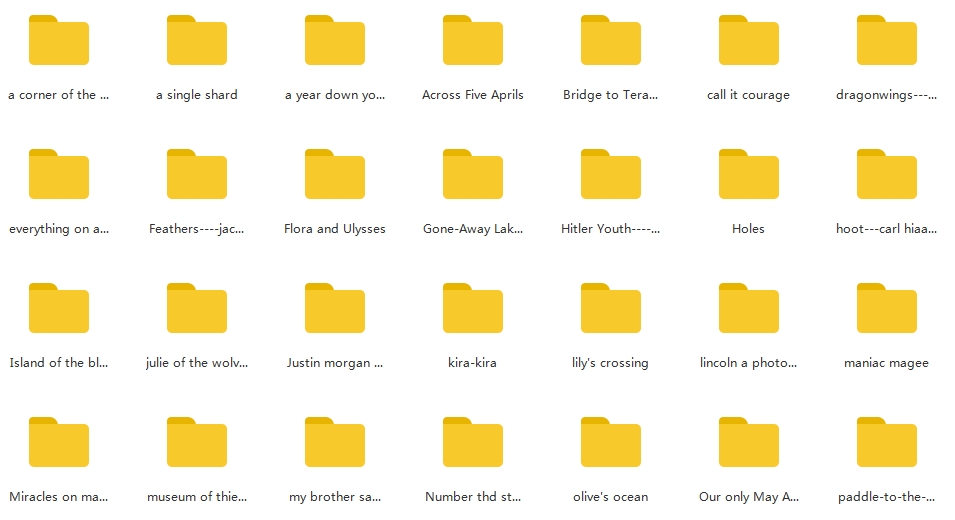Select the 'Island of the bl...' folder icon
This screenshot has width=955, height=520.
[59, 308]
